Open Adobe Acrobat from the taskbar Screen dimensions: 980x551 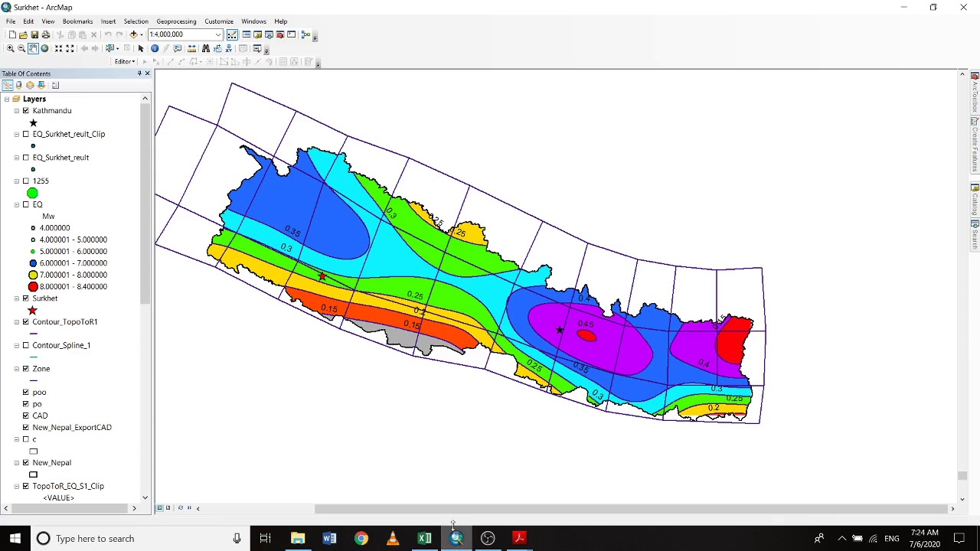[519, 538]
